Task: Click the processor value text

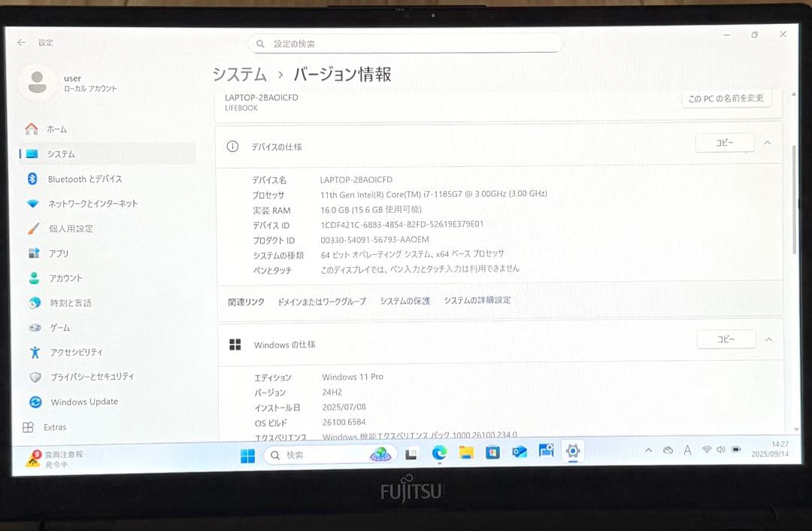Action: pyautogui.click(x=434, y=194)
